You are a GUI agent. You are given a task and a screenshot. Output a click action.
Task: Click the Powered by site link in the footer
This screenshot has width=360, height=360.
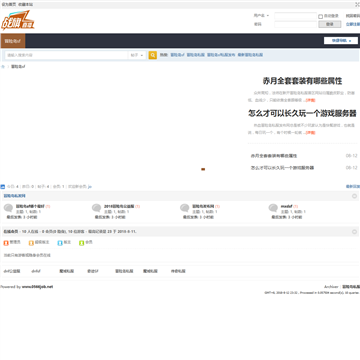coord(37,287)
